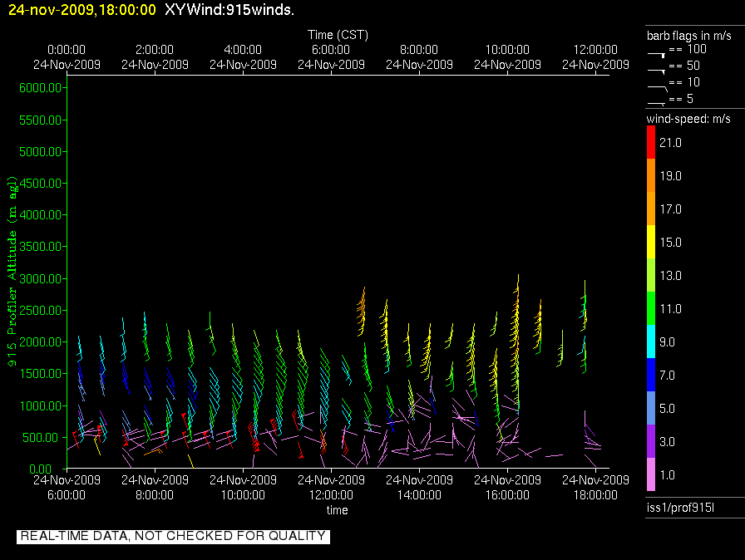The height and width of the screenshot is (560, 745).
Task: Click the 6:00:00 tick on top axis
Action: [x=331, y=50]
